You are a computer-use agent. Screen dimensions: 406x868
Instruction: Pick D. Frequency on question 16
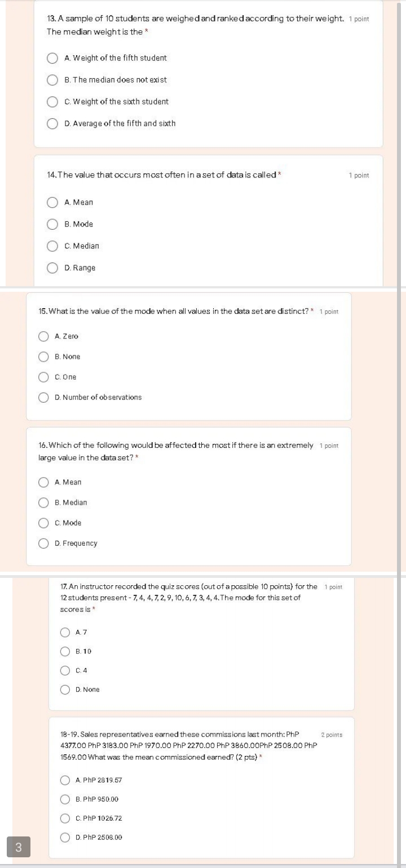(x=43, y=543)
